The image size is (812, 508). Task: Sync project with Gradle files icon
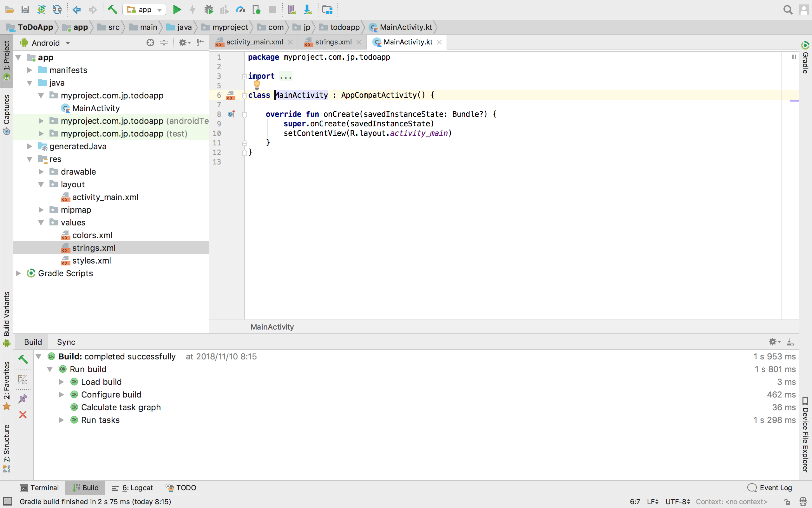41,10
